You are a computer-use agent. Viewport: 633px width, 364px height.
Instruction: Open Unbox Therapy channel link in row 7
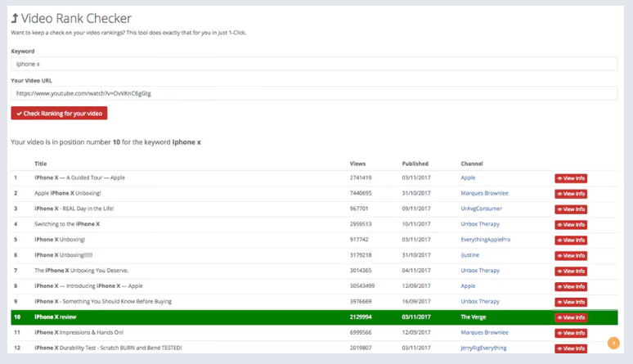tap(480, 270)
